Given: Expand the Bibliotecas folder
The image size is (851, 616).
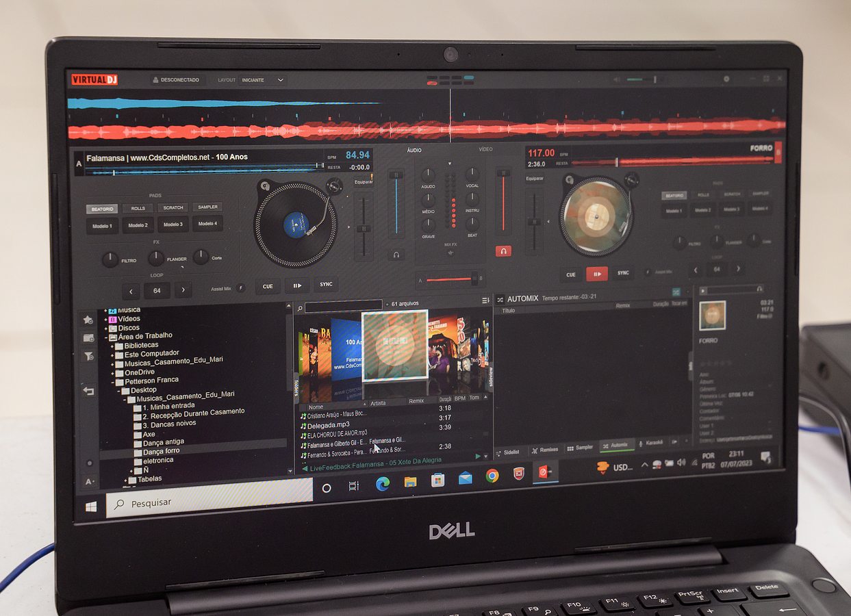Looking at the screenshot, I should (112, 346).
